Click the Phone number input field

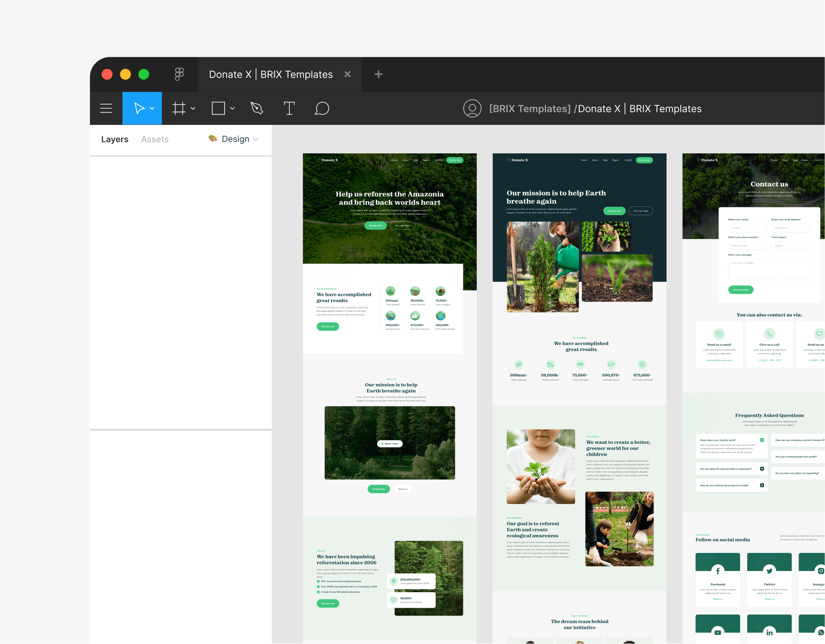click(x=748, y=246)
